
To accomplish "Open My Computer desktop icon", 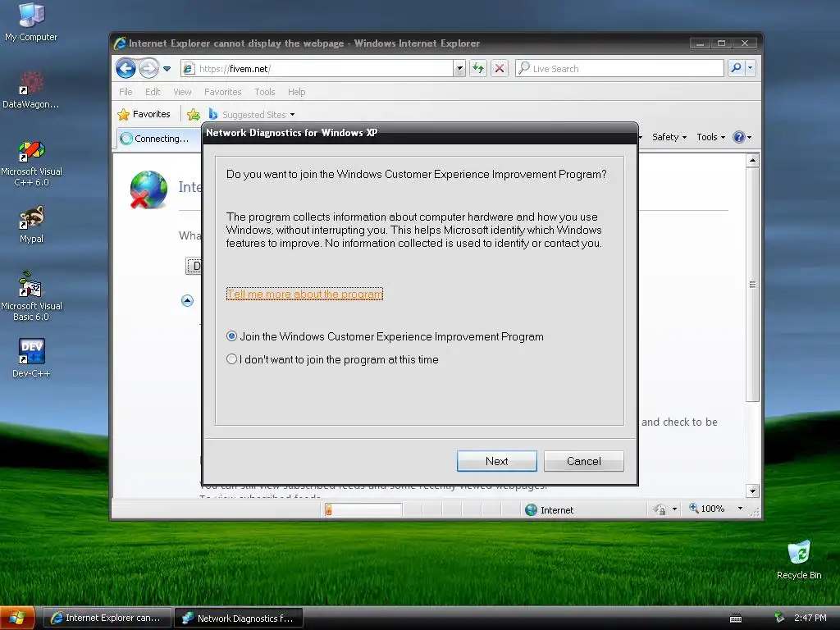I will click(31, 22).
